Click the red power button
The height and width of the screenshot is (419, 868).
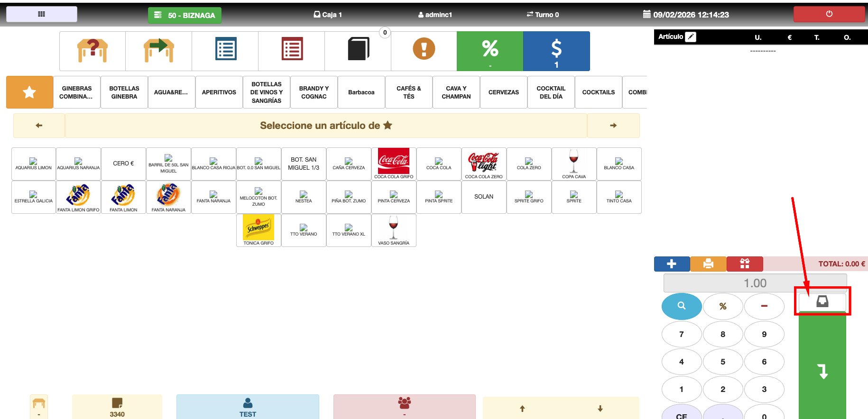[x=829, y=14]
